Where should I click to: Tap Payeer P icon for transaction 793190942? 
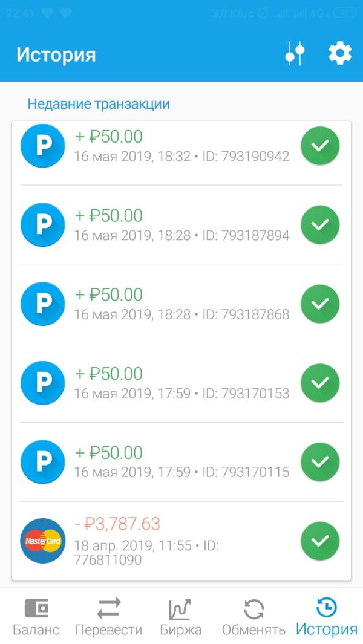(x=43, y=146)
